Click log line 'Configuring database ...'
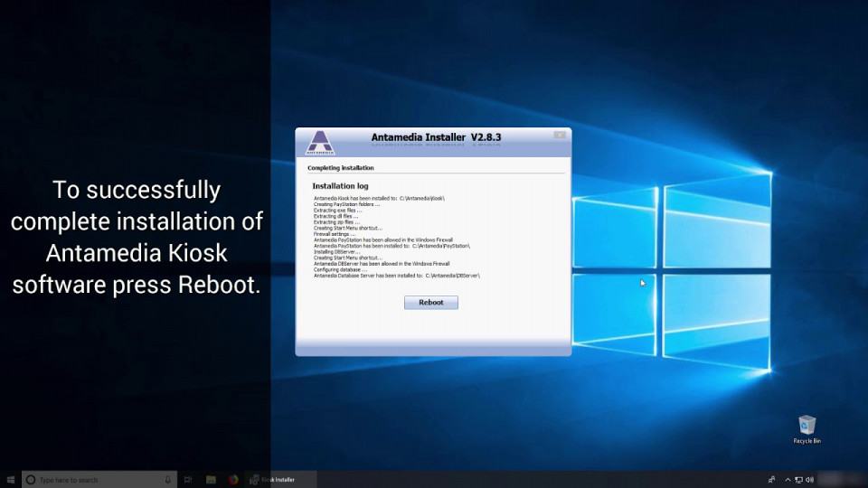Viewport: 868px width, 488px height. pyautogui.click(x=341, y=269)
